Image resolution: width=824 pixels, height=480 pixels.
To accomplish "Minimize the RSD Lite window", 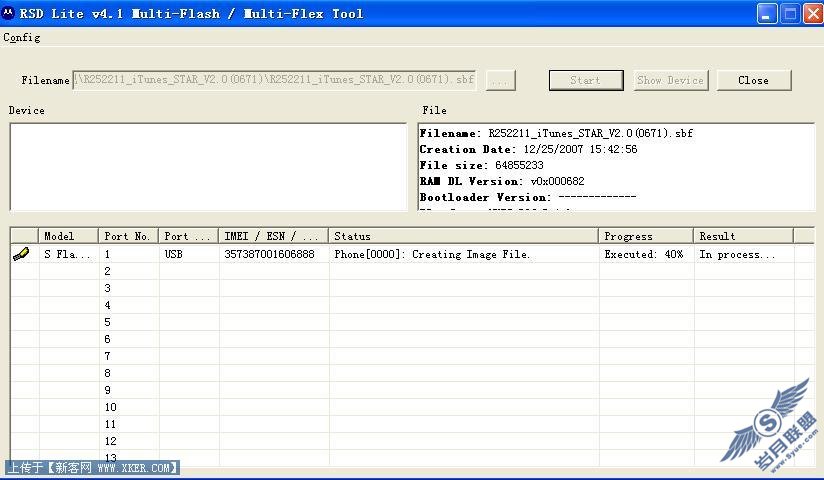I will pos(767,14).
